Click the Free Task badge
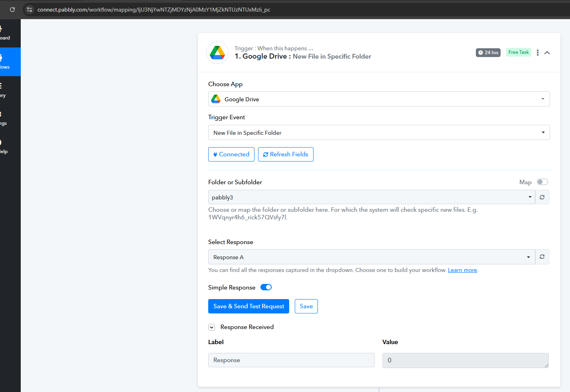Screen dimensions: 570x392 tap(519, 52)
